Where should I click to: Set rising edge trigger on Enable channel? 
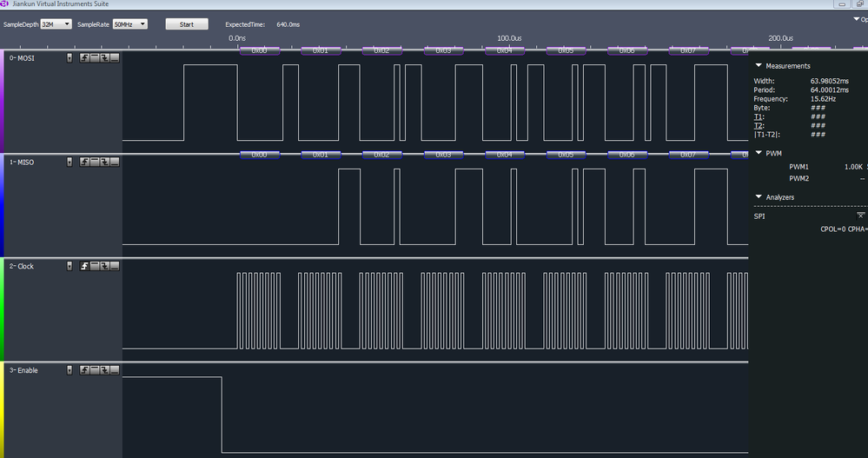pyautogui.click(x=84, y=370)
